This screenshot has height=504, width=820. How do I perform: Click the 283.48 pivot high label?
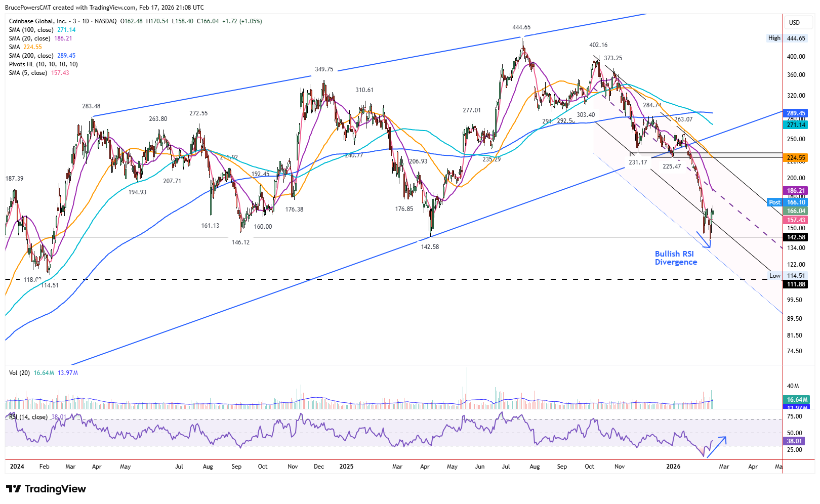(91, 106)
